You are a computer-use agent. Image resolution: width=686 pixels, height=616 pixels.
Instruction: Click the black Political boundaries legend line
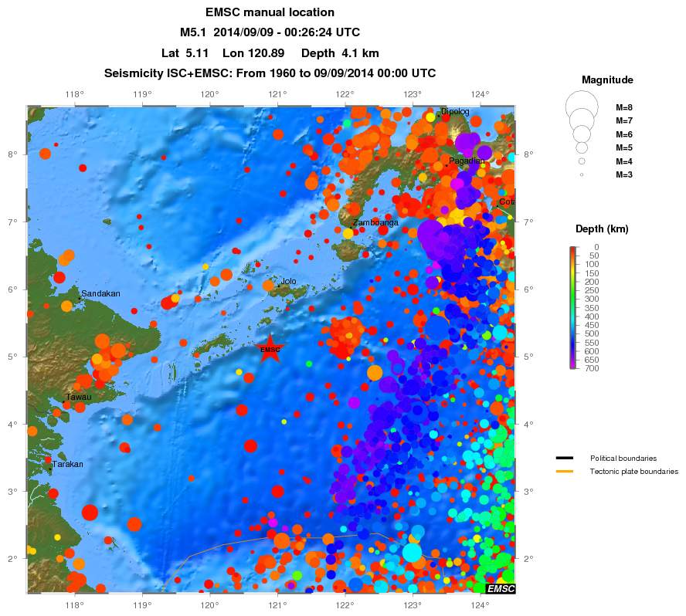565,459
